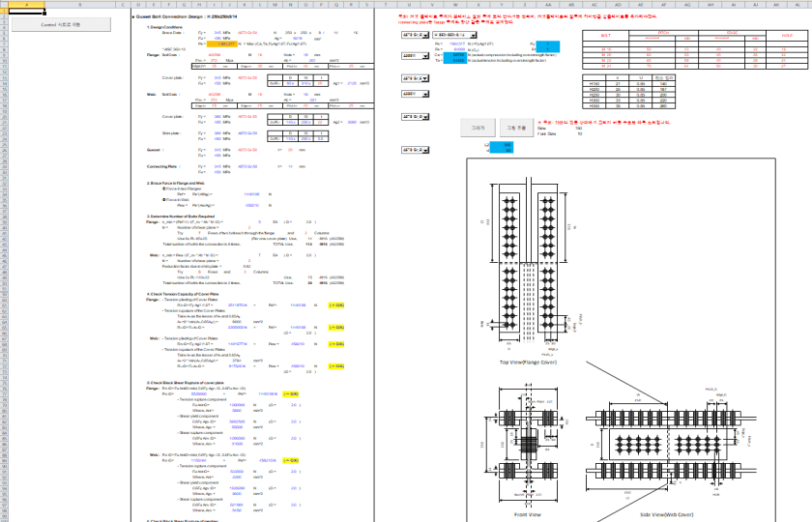Click the Select All corner of the sheet
This screenshot has width=812, height=522.
(x=3, y=3)
